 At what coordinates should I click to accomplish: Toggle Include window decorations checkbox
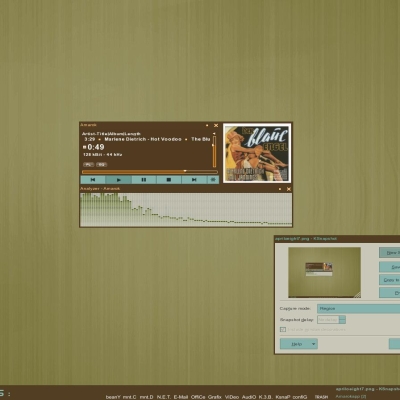283,329
